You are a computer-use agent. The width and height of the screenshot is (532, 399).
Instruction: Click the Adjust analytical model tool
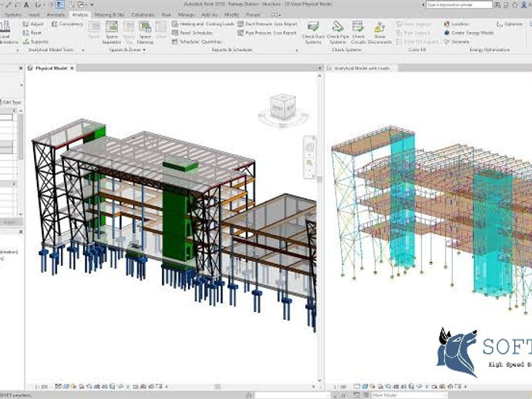(33, 24)
